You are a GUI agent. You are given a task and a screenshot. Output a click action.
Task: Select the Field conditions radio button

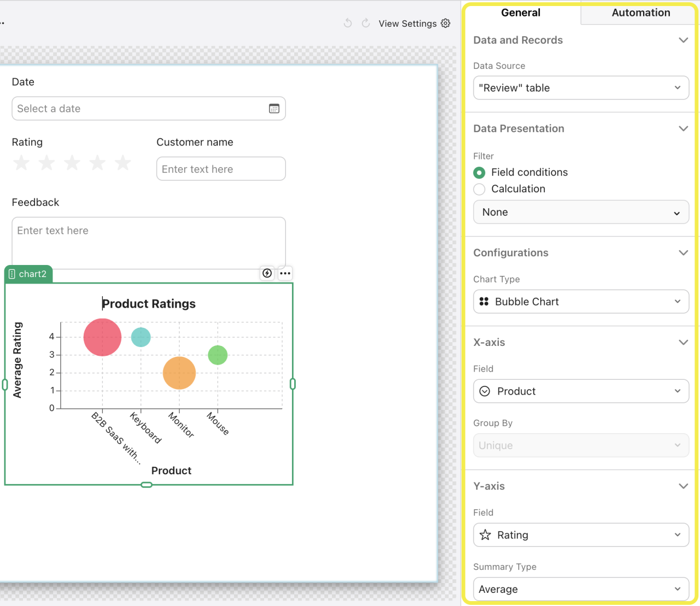click(480, 173)
